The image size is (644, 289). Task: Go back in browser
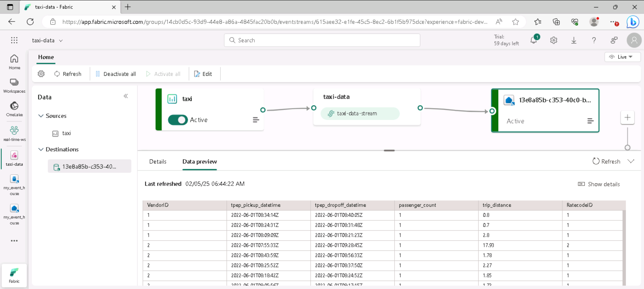click(12, 22)
